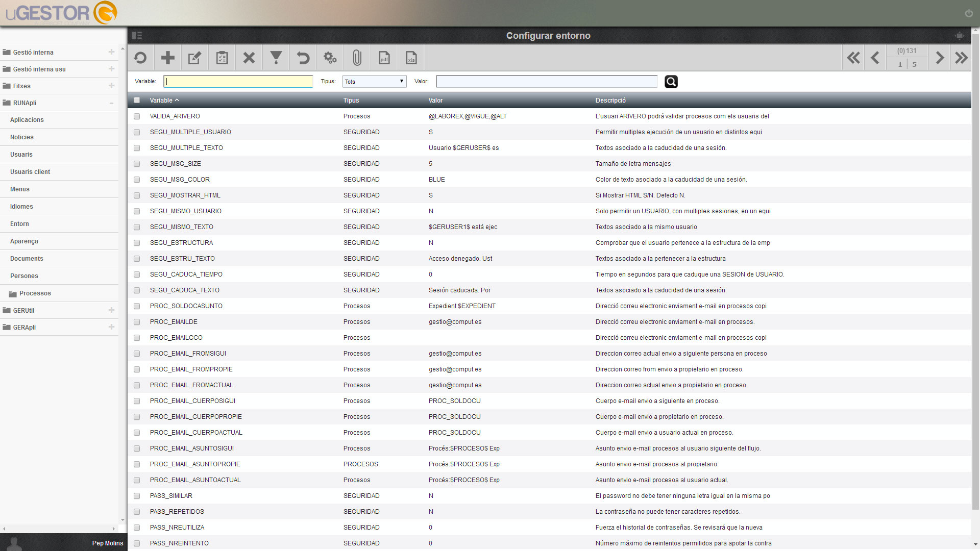Delete selected record with X icon
The height and width of the screenshot is (551, 980).
coord(249,58)
